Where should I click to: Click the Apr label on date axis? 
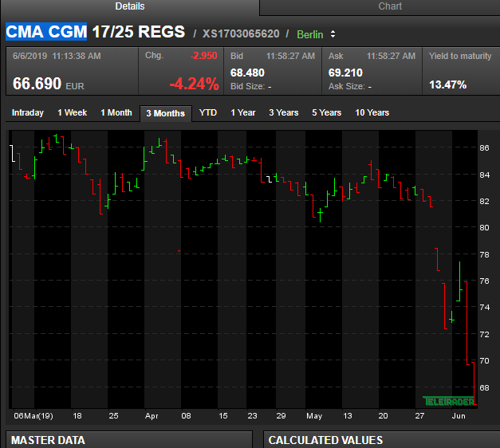[x=152, y=416]
